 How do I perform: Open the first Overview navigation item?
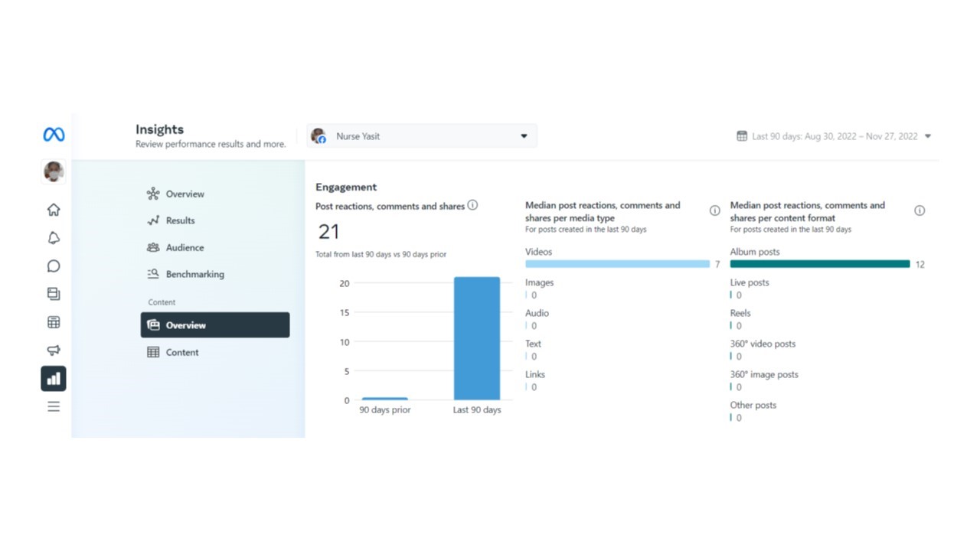[185, 194]
